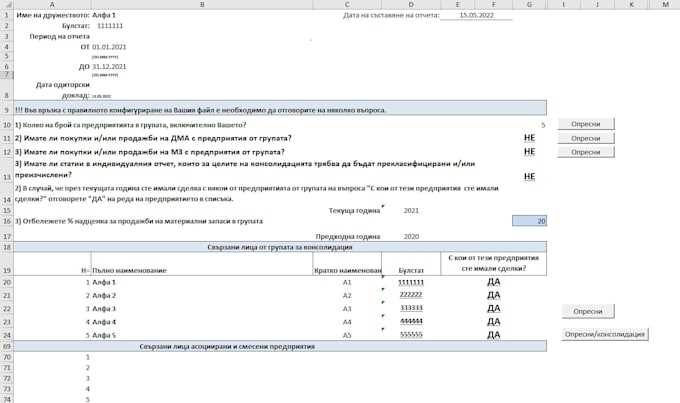Select row 1 header
The height and width of the screenshot is (403, 680).
coord(7,15)
